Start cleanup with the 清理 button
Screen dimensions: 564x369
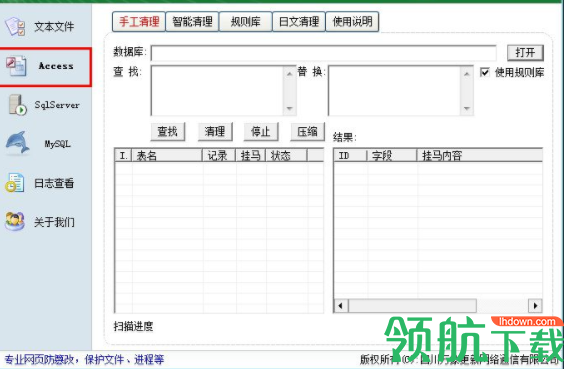(x=215, y=132)
